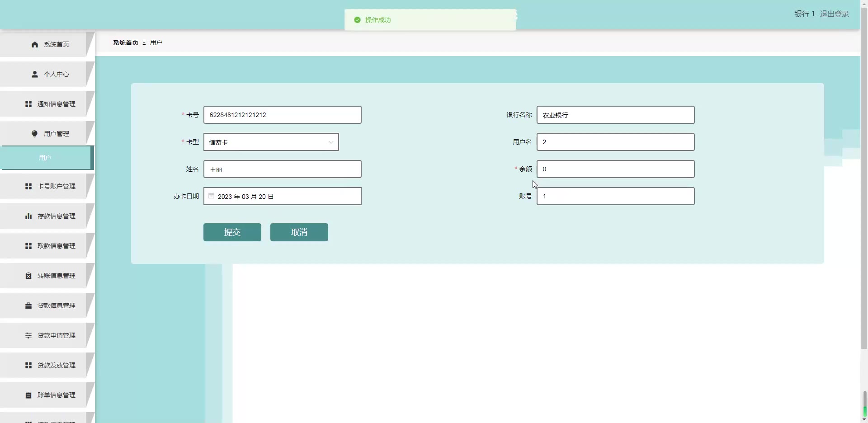The height and width of the screenshot is (423, 868).
Task: Click the green success checkmark icon
Action: [x=357, y=20]
